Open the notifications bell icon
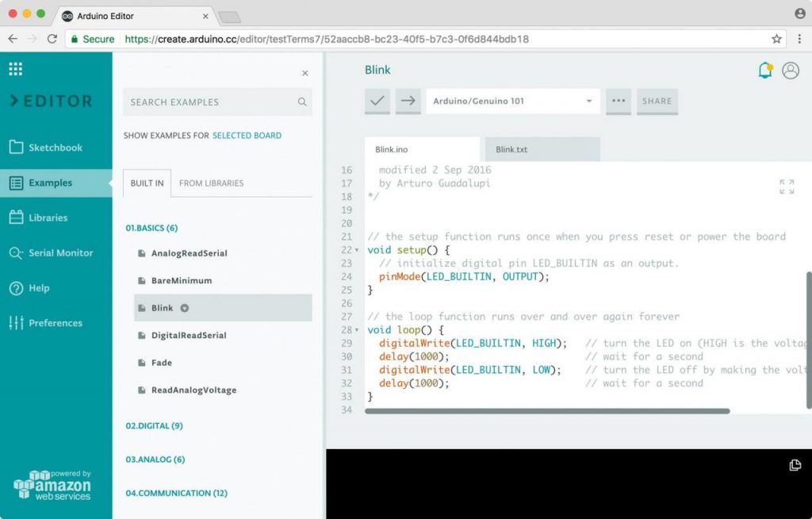812x519 pixels. 764,70
